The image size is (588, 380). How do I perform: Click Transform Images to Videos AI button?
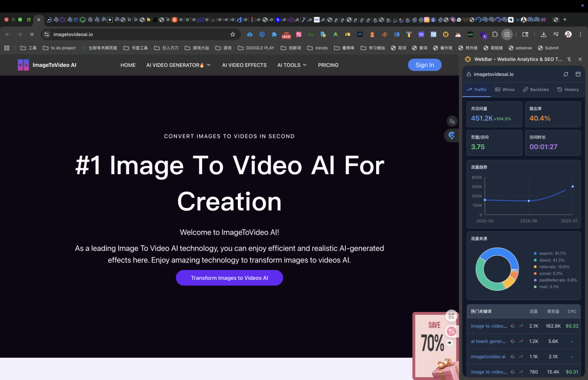[230, 278]
